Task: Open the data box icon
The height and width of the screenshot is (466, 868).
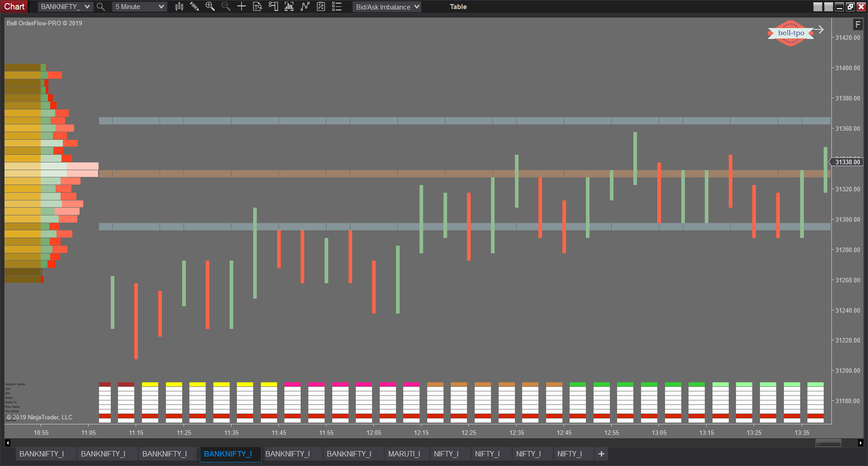Action: tap(257, 7)
